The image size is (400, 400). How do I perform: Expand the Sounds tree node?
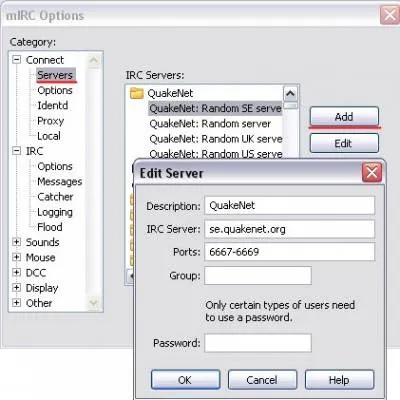16,242
